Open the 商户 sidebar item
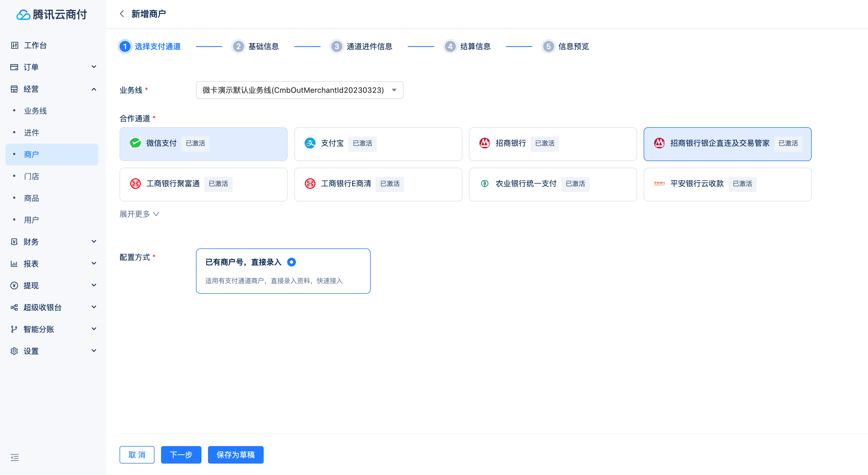Image resolution: width=868 pixels, height=475 pixels. pyautogui.click(x=52, y=155)
